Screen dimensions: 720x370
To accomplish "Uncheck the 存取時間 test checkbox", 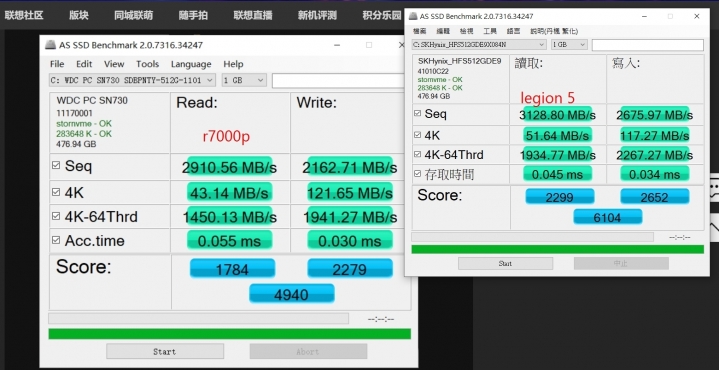I will (x=417, y=174).
